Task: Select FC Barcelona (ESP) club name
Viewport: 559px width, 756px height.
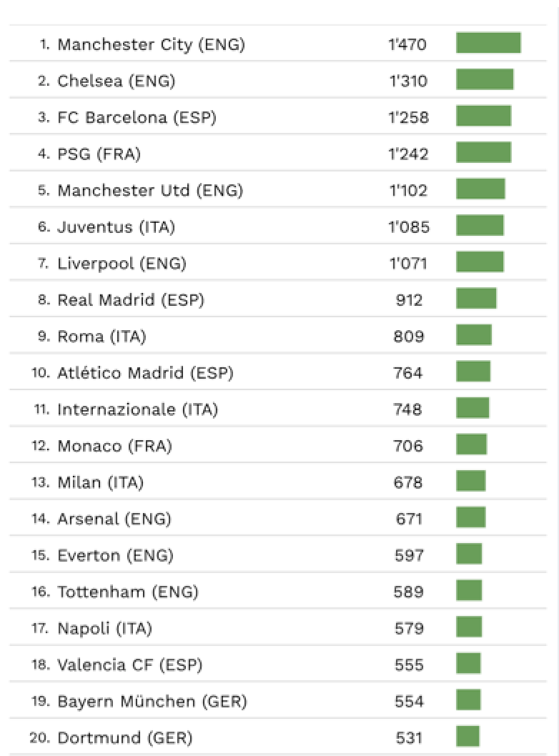Action: (x=137, y=117)
